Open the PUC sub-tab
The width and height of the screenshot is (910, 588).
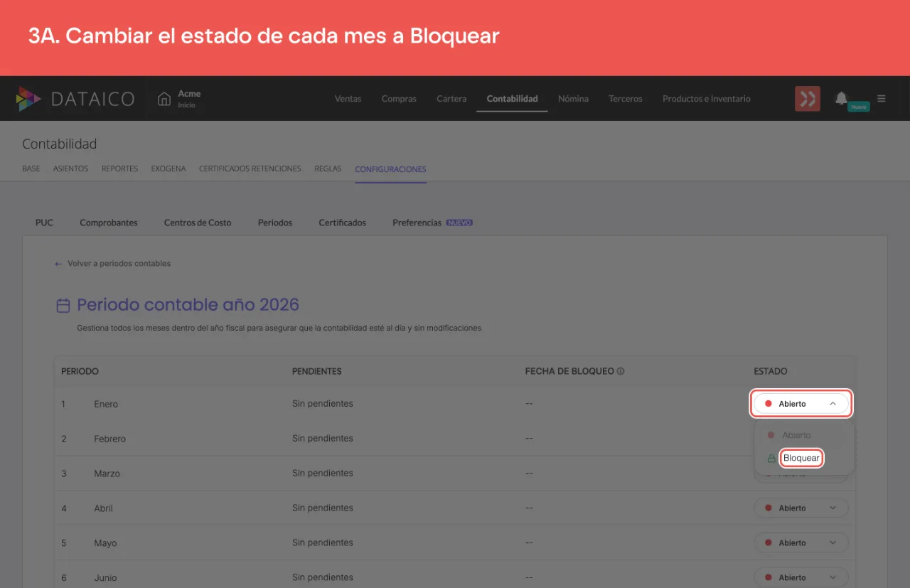click(44, 223)
